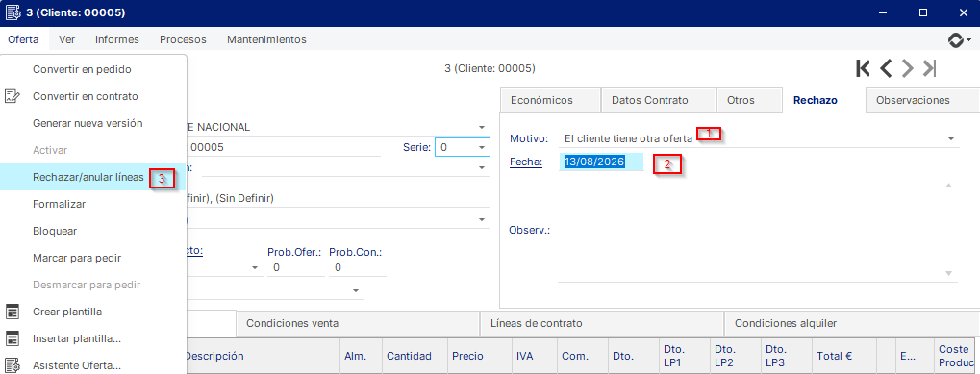Select Rechazar/anular líneas

(93, 177)
